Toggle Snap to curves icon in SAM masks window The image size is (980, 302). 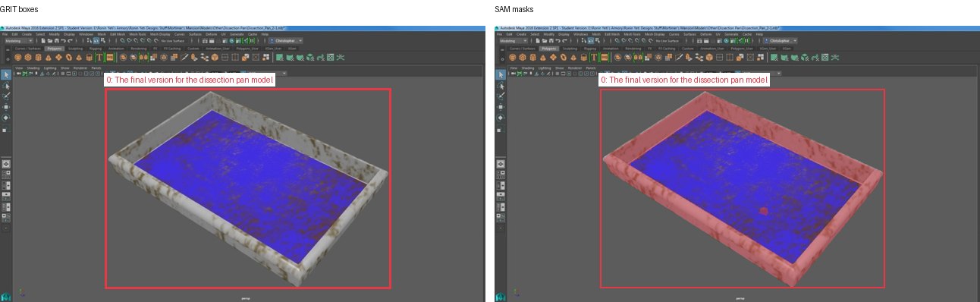point(623,41)
